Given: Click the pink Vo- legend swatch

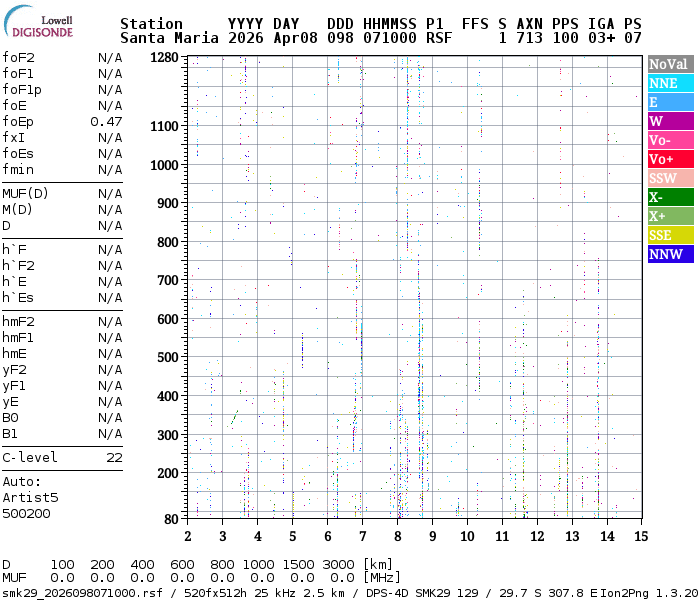Looking at the screenshot, I should [670, 140].
